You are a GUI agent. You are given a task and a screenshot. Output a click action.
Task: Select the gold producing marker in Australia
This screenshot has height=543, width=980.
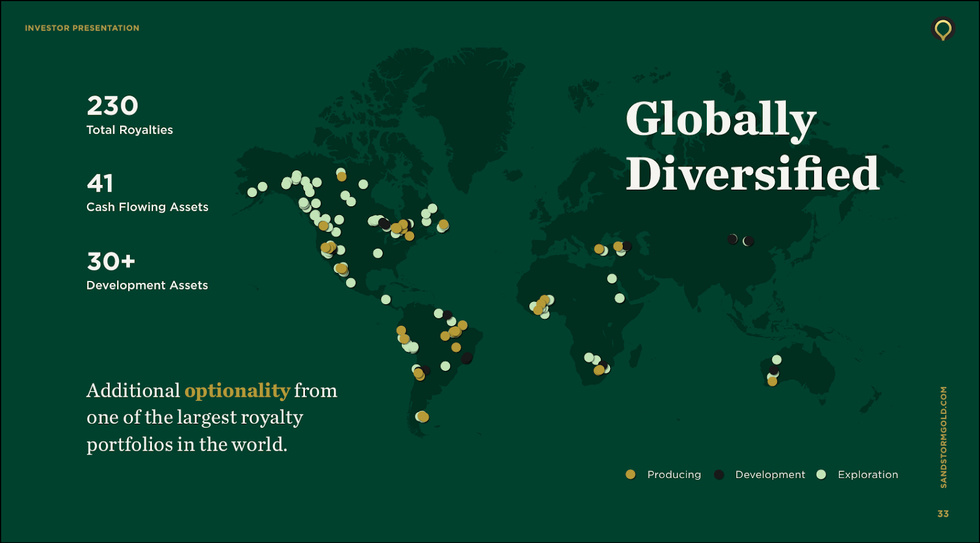point(772,381)
